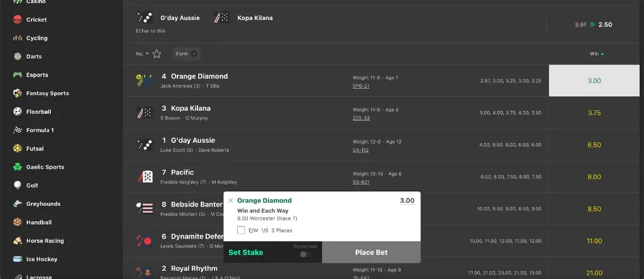Open the No. sort dropdown
This screenshot has height=279, width=644.
point(142,54)
